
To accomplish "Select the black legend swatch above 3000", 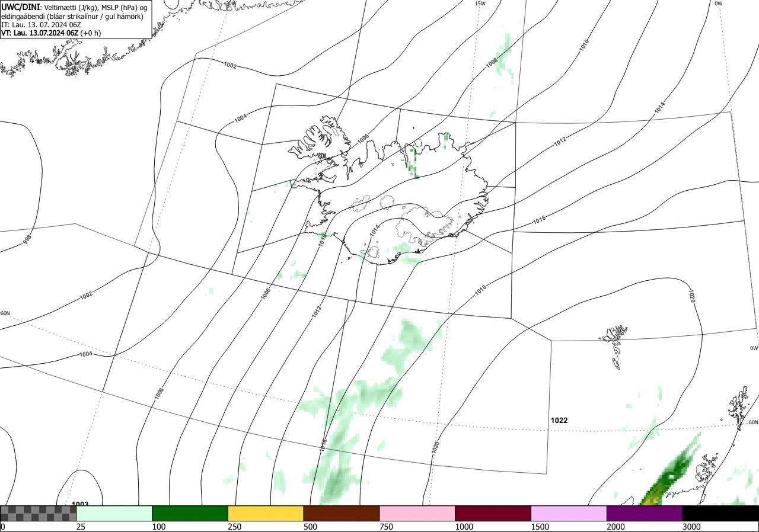I will 721,513.
